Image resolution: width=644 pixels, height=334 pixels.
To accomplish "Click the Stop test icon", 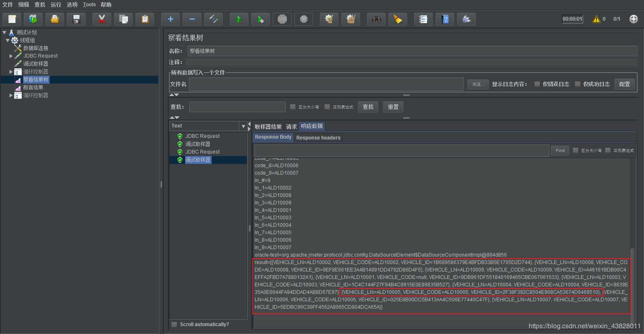I will tap(282, 19).
